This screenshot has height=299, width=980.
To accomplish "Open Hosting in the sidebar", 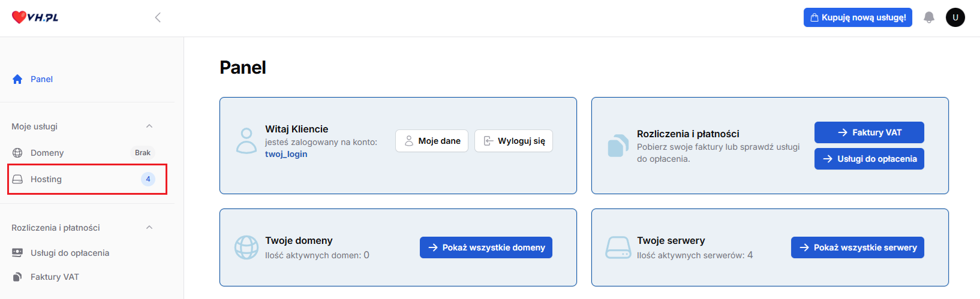I will pyautogui.click(x=46, y=179).
